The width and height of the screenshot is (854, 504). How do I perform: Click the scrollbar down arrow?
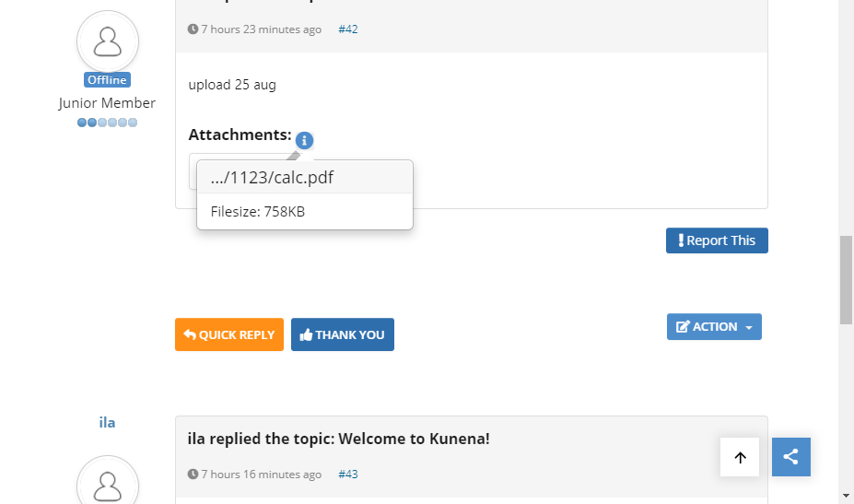846,496
